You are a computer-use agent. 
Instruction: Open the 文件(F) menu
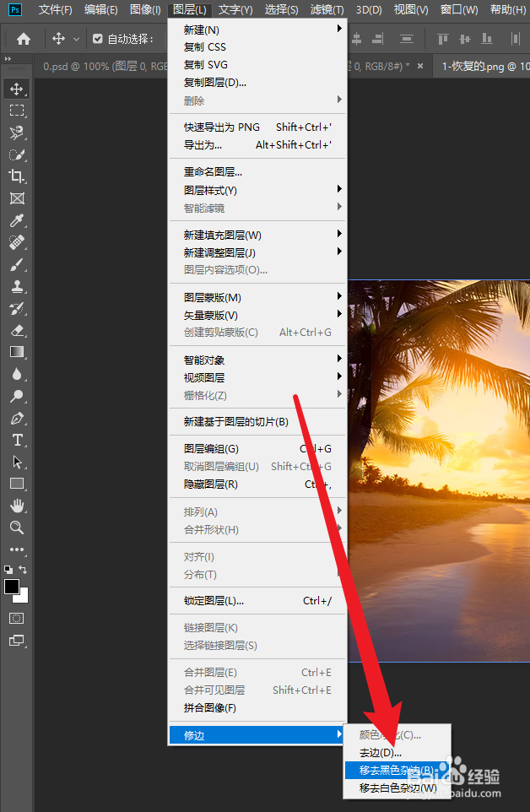coord(56,9)
